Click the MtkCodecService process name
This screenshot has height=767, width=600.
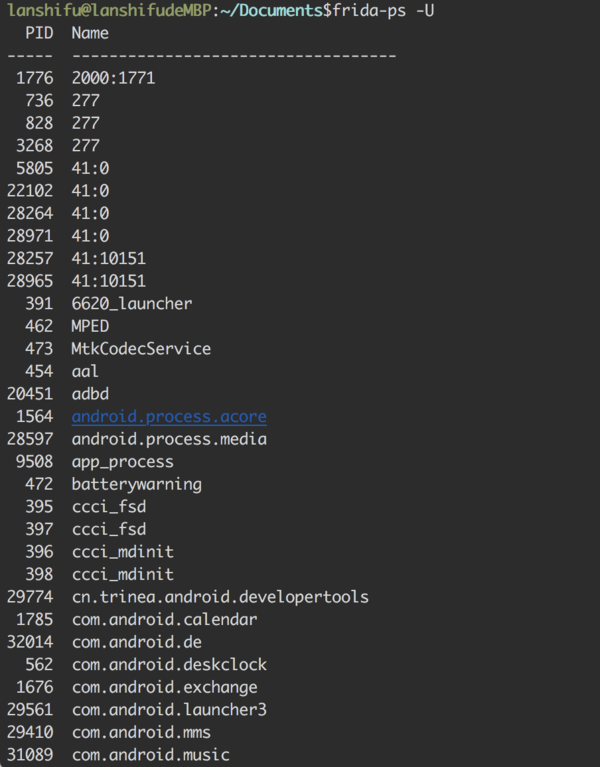click(x=141, y=349)
